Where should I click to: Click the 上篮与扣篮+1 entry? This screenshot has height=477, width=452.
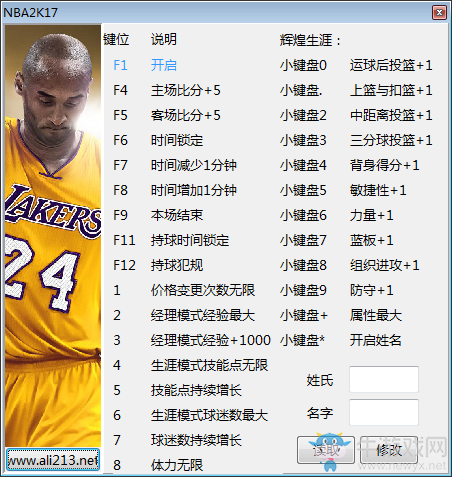tap(391, 90)
